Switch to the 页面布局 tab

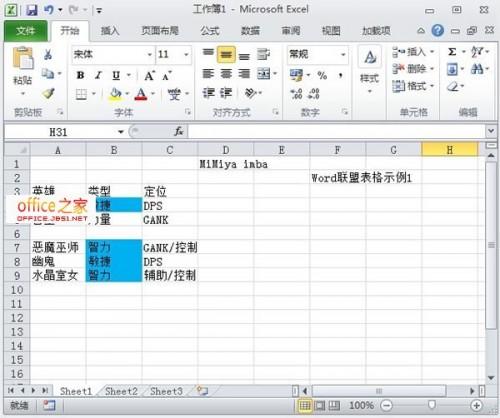point(160,31)
